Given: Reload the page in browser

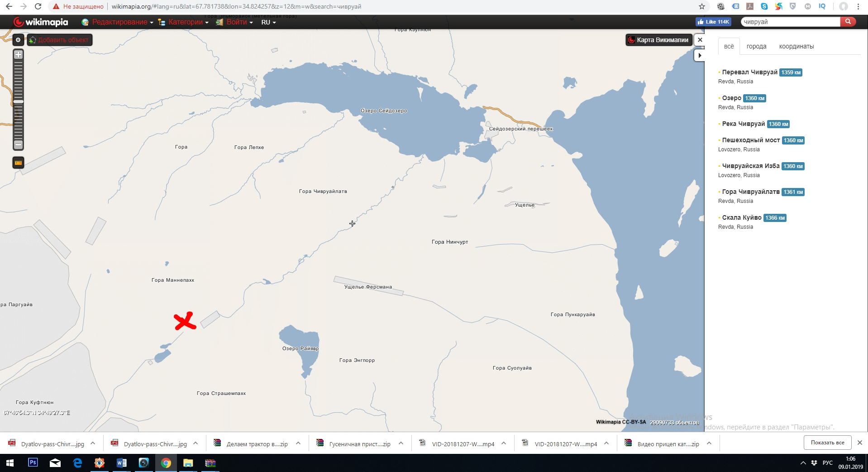Looking at the screenshot, I should click(x=38, y=6).
